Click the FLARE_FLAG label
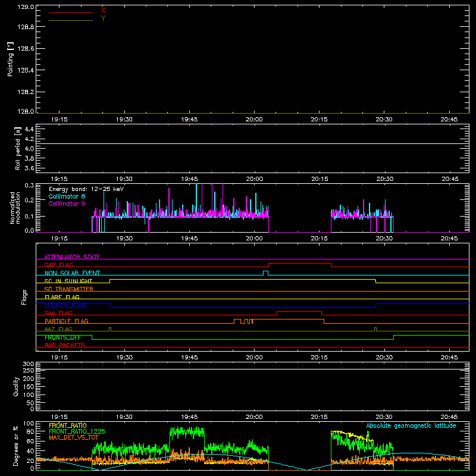The height and width of the screenshot is (476, 476). coord(62,297)
